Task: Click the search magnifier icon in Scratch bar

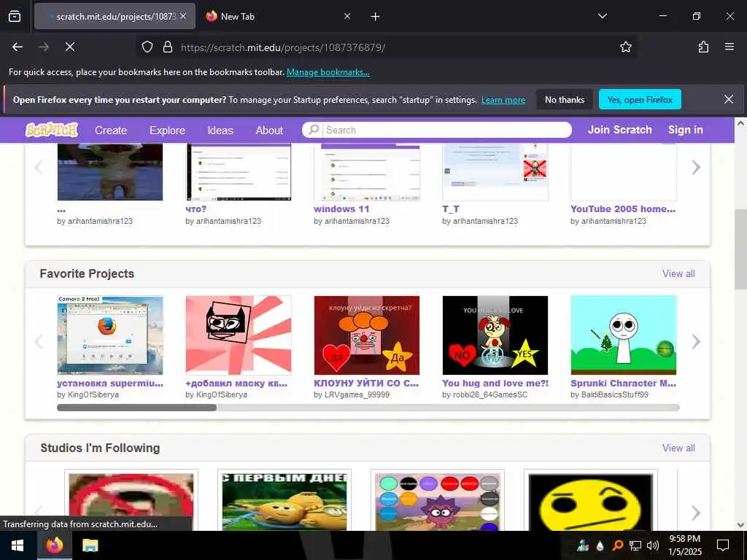Action: [x=314, y=130]
